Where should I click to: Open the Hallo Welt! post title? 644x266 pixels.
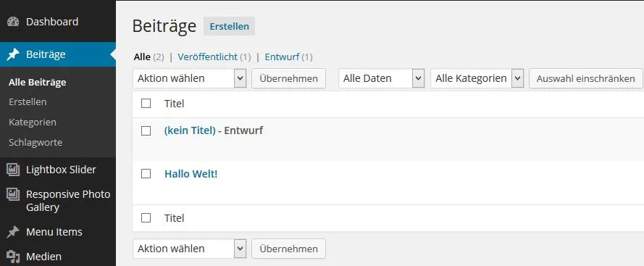191,174
